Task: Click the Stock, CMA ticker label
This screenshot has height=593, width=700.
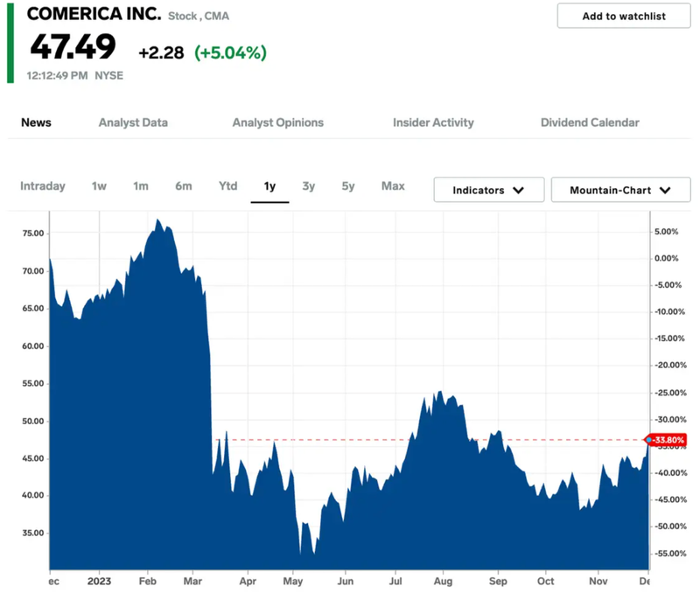Action: pyautogui.click(x=199, y=16)
